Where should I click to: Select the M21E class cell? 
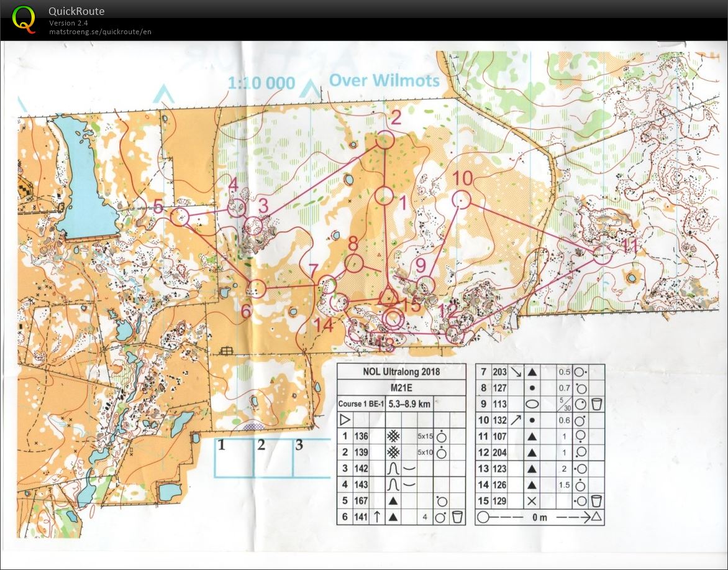(400, 386)
